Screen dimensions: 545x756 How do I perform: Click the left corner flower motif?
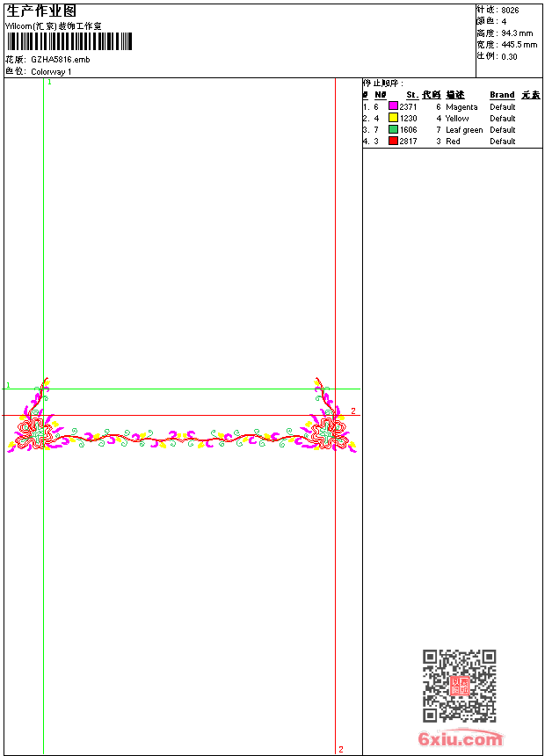click(x=35, y=433)
